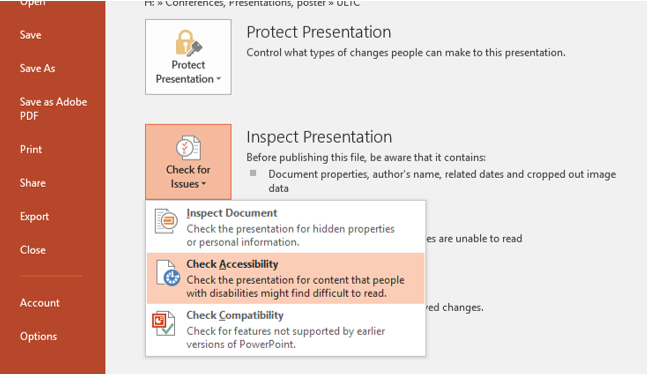This screenshot has width=647, height=374.
Task: Click the Inspect Document magnifier icon
Action: 166,221
